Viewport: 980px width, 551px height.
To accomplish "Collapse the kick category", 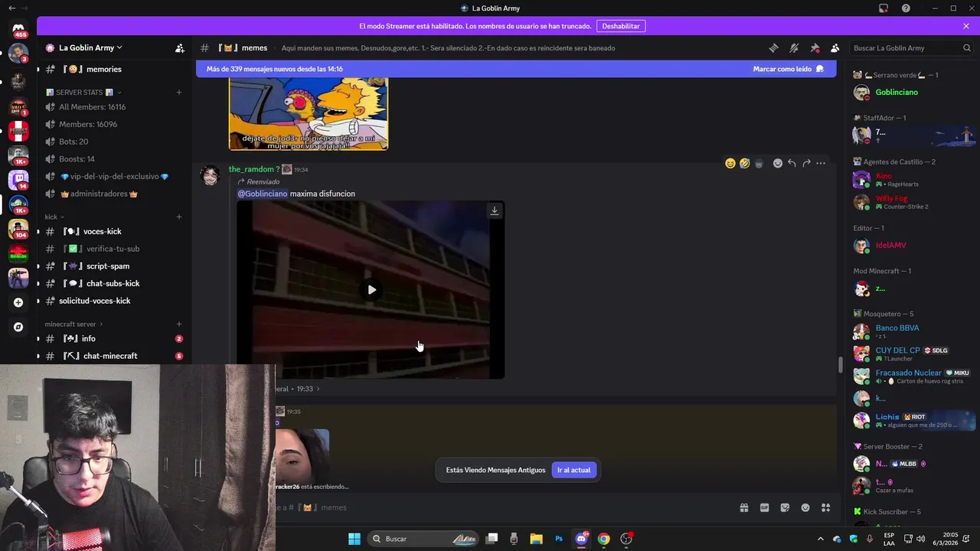I will click(x=54, y=217).
